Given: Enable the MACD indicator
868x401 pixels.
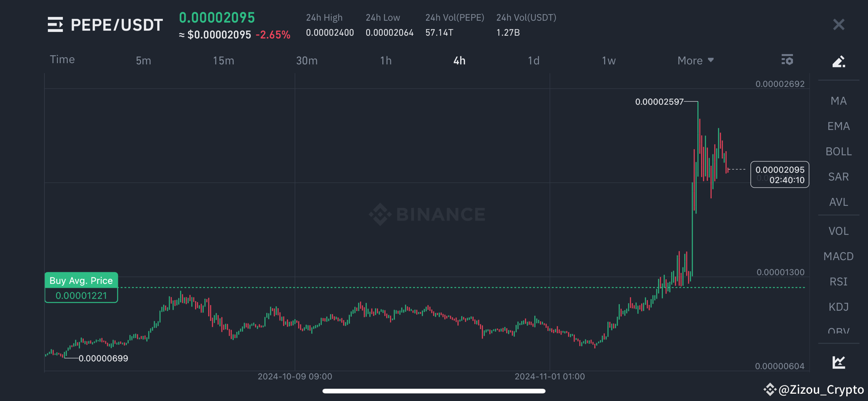Looking at the screenshot, I should tap(838, 256).
